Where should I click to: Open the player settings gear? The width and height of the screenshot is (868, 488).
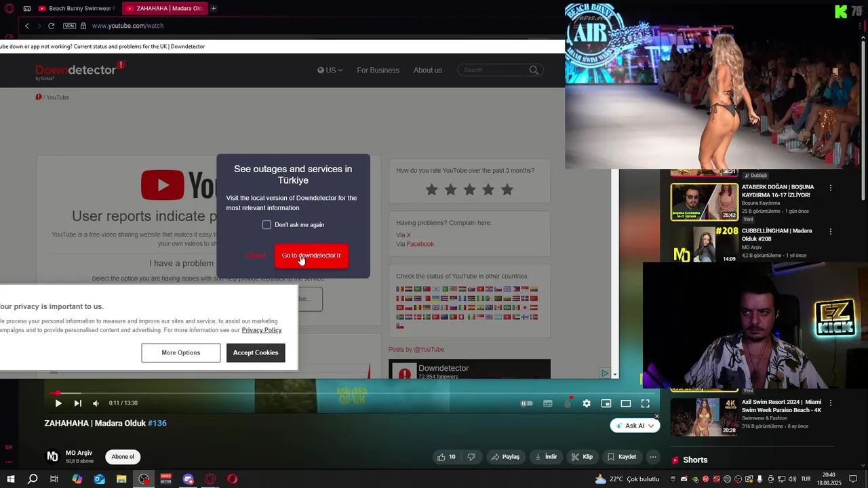(x=587, y=403)
